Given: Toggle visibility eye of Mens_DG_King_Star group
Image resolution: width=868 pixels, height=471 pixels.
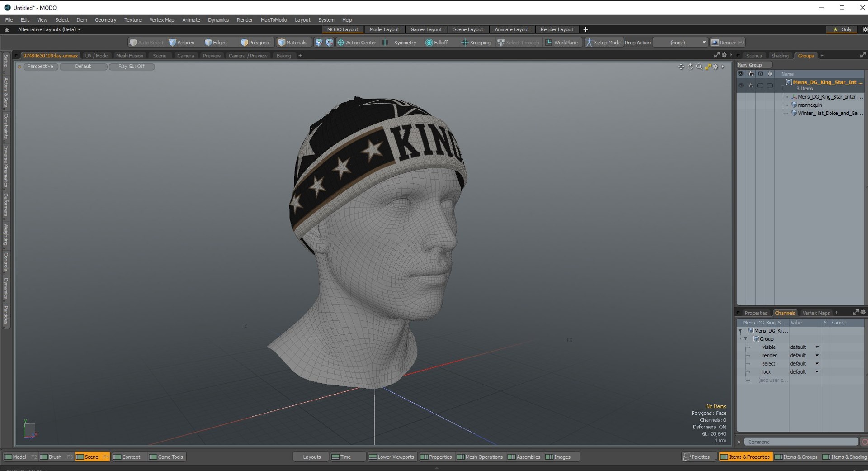Looking at the screenshot, I should point(741,86).
